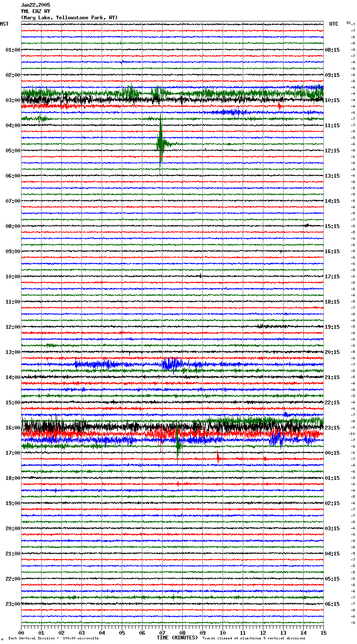Click the MST column header
357x644 pixels.
[x=4, y=24]
